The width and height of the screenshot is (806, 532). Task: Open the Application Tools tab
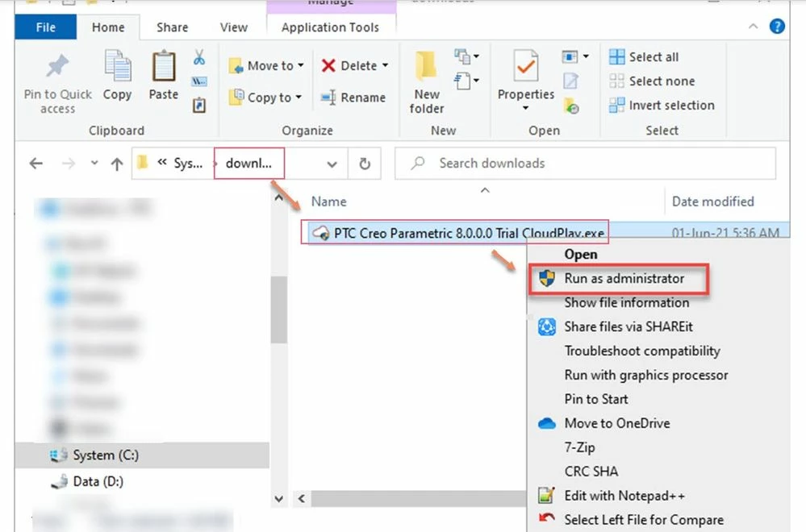point(330,27)
